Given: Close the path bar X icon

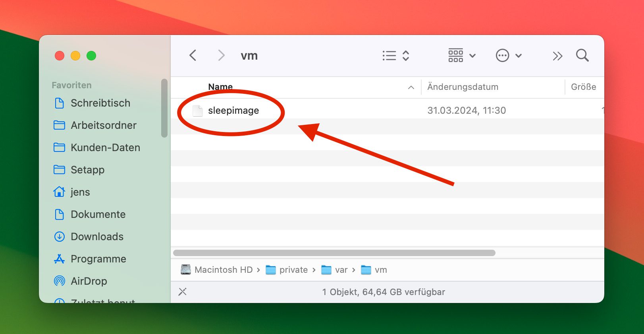Looking at the screenshot, I should point(183,292).
